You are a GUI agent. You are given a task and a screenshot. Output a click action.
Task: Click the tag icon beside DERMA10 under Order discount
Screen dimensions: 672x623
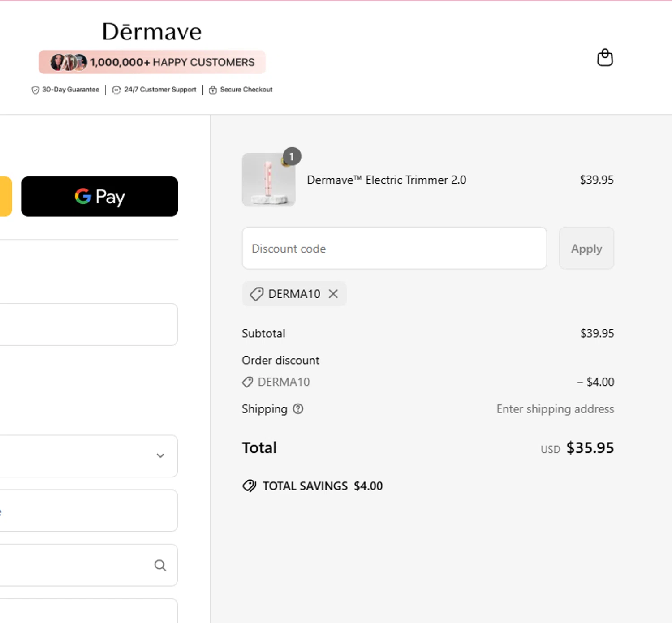coord(247,382)
